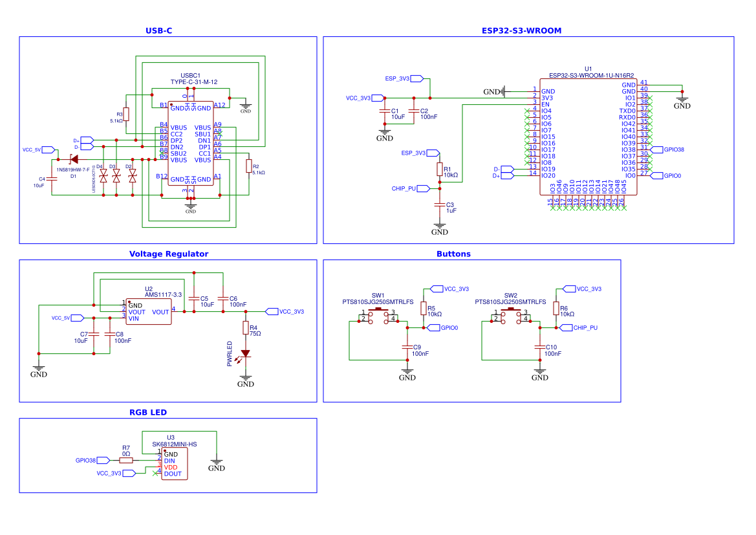The image size is (756, 535).
Task: Select the R2 resistor symbol
Action: point(249,166)
